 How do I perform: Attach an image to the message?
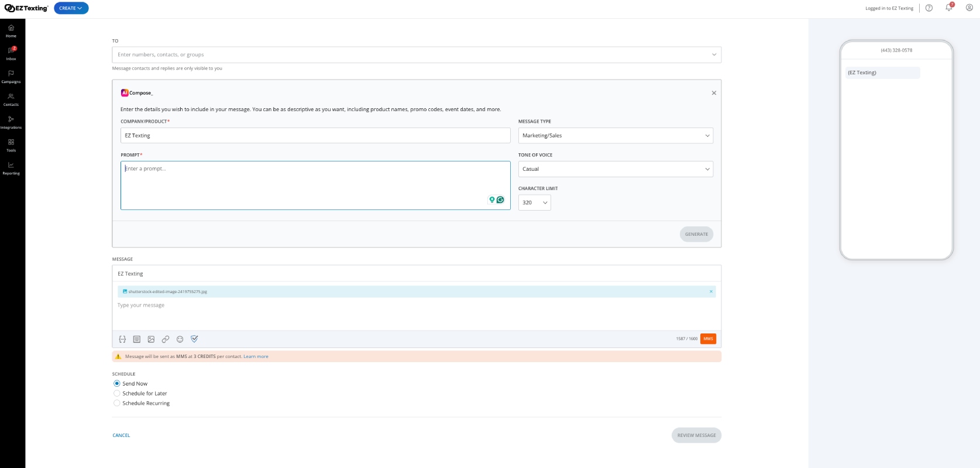pyautogui.click(x=151, y=339)
